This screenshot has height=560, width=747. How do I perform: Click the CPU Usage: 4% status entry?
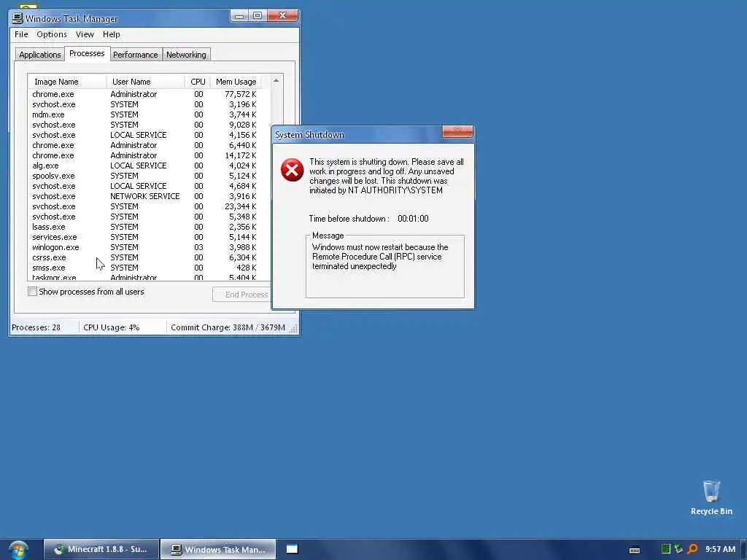point(112,327)
